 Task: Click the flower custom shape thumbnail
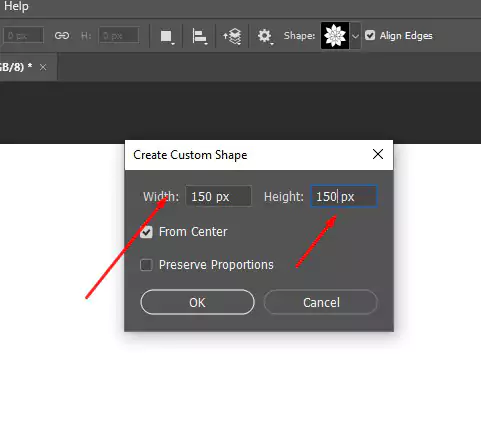point(335,36)
